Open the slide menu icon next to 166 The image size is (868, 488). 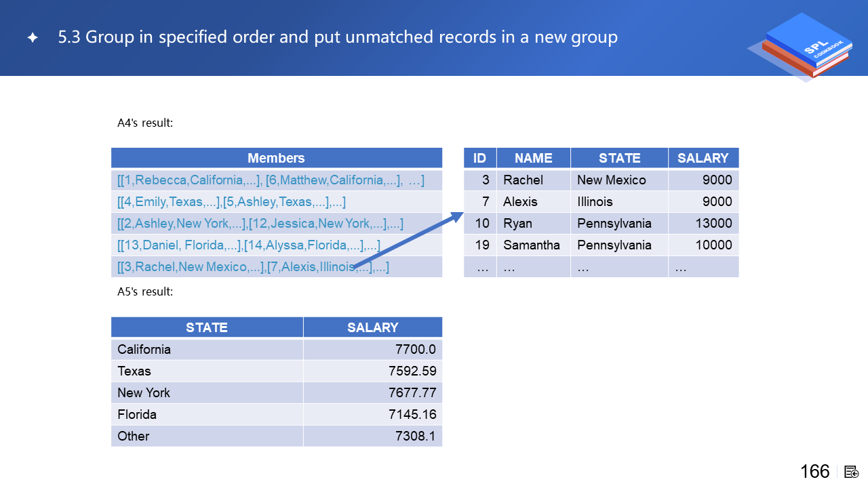pos(852,472)
